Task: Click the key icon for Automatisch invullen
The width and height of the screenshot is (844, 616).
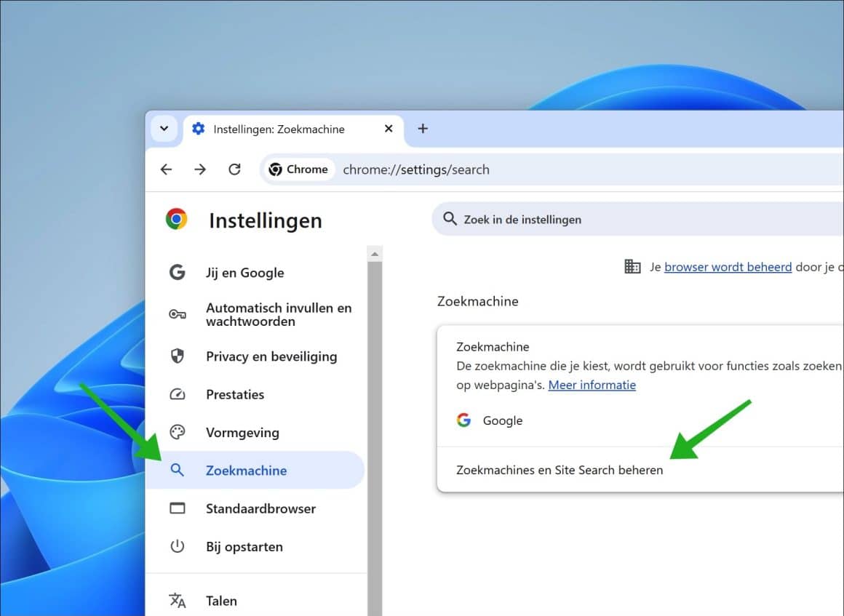Action: coord(178,314)
